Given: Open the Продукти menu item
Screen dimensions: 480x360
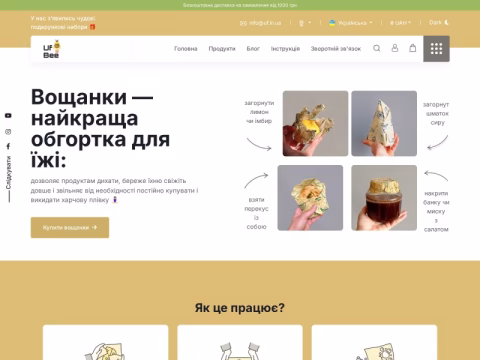Looking at the screenshot, I should tap(222, 49).
